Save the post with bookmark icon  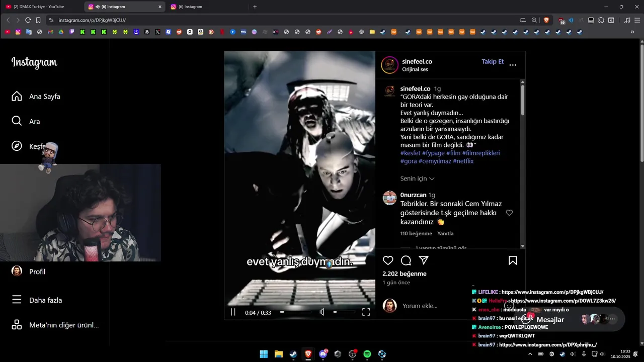(x=513, y=260)
